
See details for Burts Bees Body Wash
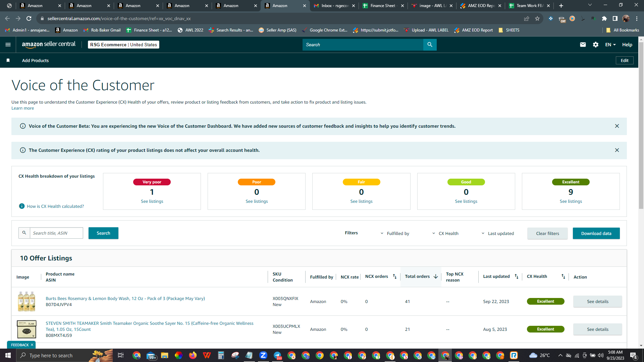point(597,301)
